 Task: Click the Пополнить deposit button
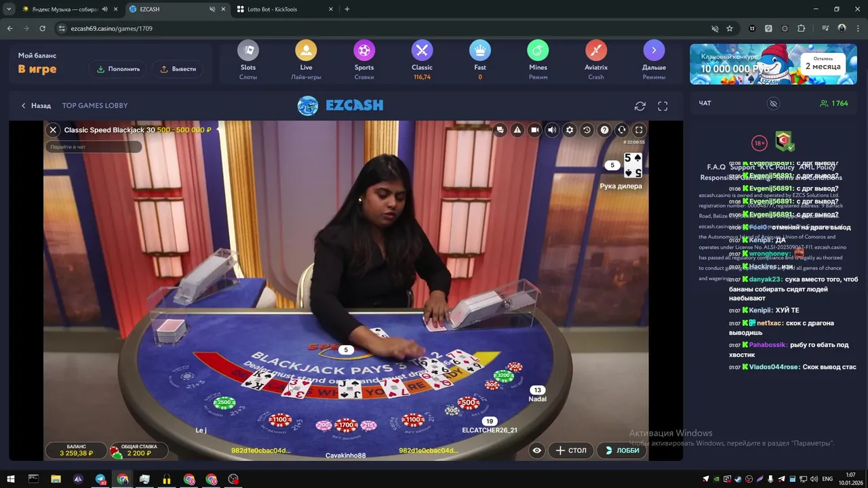119,69
